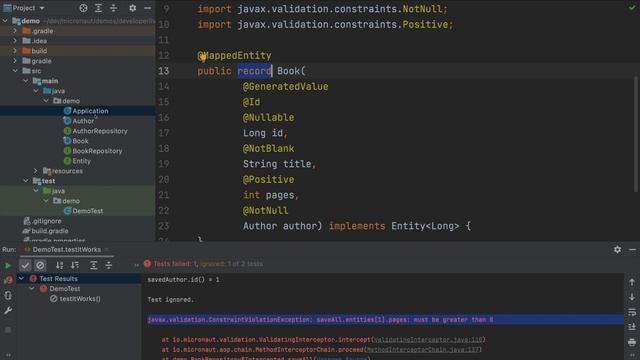Image resolution: width=640 pixels, height=360 pixels.
Task: Jump to next failed test (down arrow)
Action: pos(632,297)
